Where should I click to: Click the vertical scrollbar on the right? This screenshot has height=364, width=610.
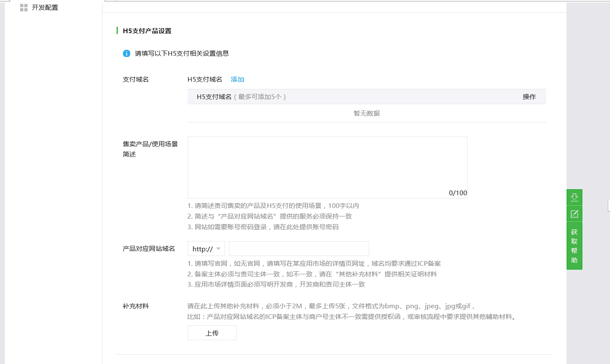pyautogui.click(x=608, y=205)
